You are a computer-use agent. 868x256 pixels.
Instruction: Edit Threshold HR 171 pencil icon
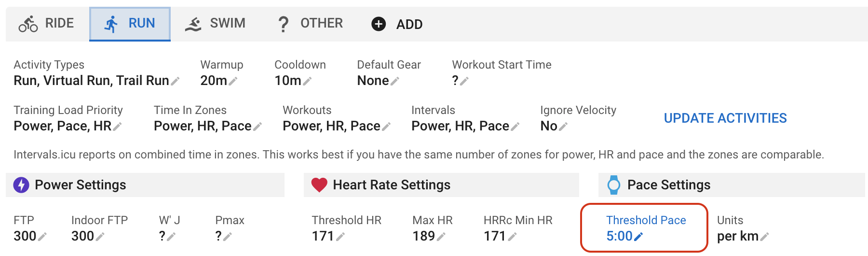pos(340,237)
